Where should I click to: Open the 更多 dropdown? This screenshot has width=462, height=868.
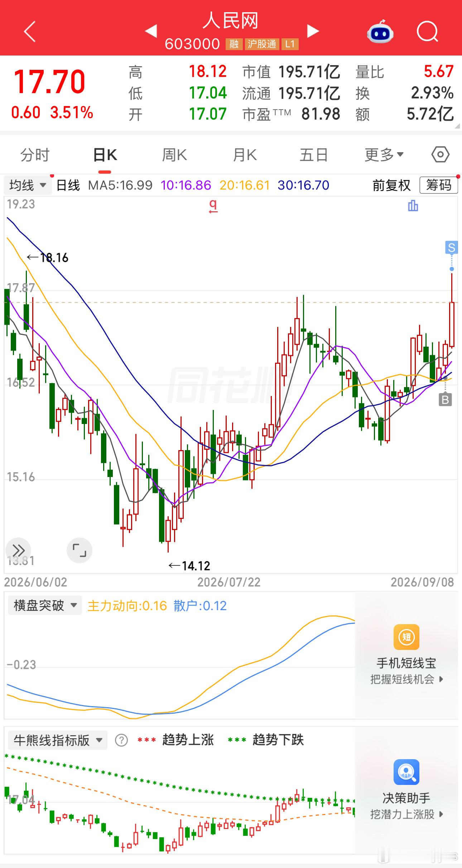[384, 155]
